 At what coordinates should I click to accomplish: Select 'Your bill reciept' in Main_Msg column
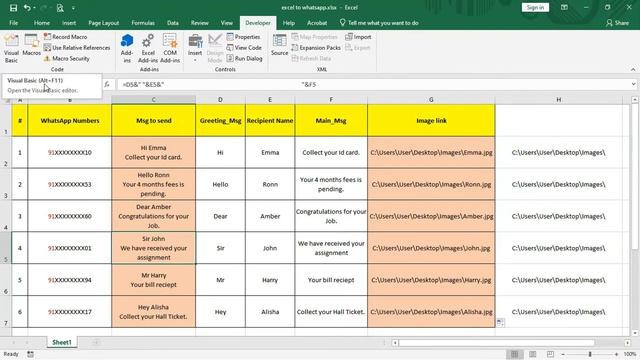(x=331, y=280)
